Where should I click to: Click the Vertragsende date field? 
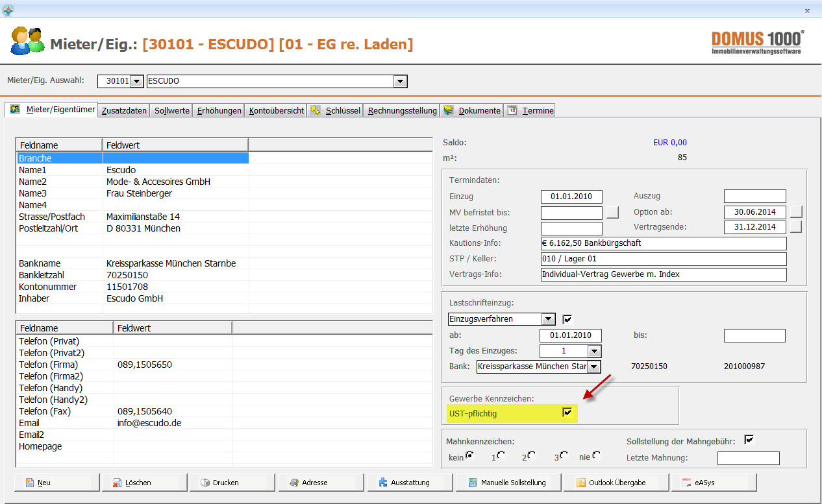(755, 227)
